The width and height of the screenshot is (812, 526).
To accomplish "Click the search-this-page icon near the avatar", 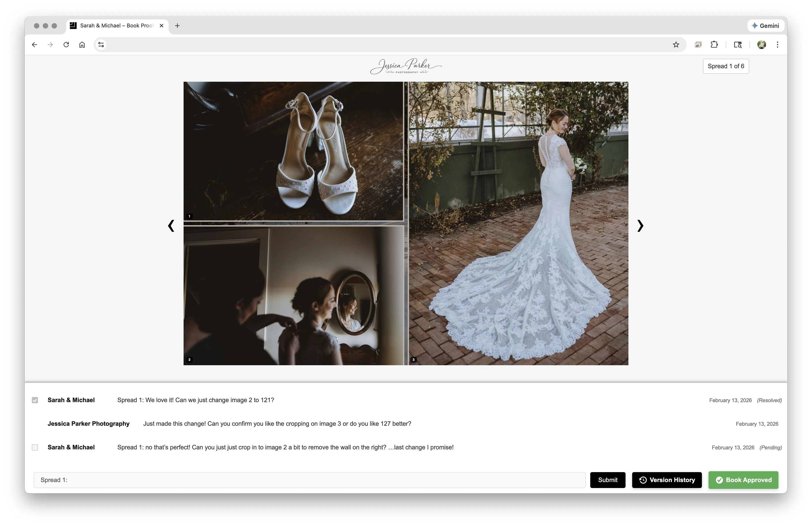I will pos(738,44).
